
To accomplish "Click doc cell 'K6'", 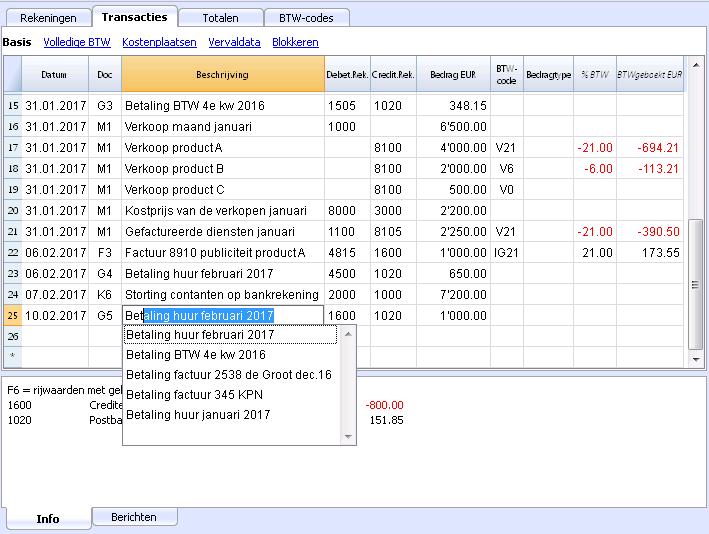I will click(105, 295).
